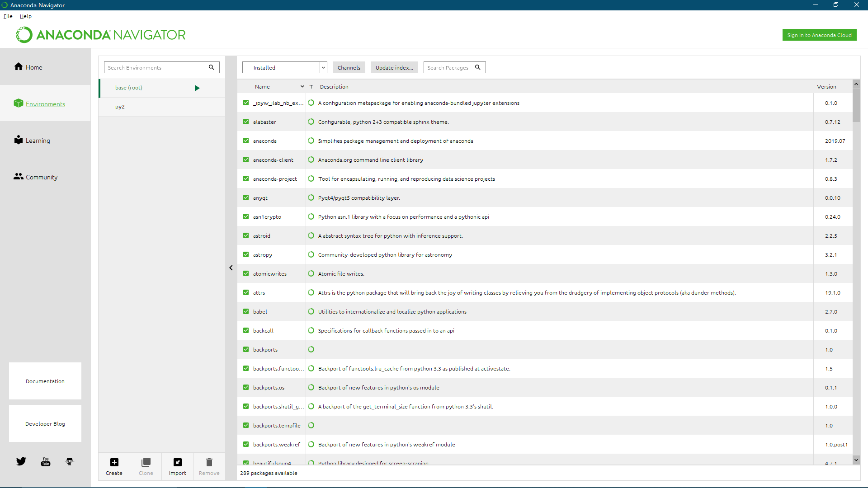The height and width of the screenshot is (488, 868).
Task: Click the Import environment icon
Action: tap(177, 462)
